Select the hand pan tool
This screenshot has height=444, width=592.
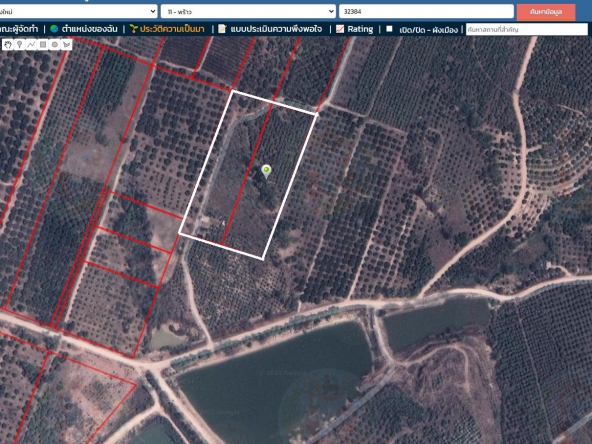8,45
